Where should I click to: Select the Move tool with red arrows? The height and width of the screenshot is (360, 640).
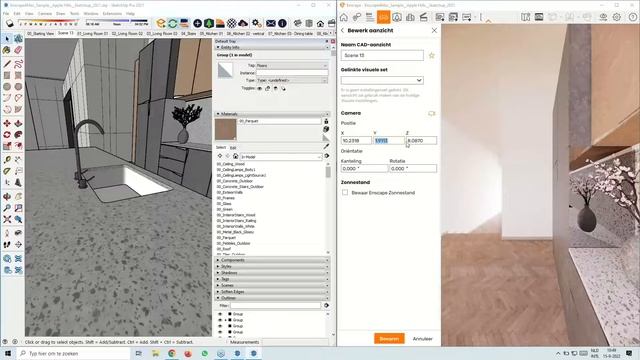click(7, 123)
